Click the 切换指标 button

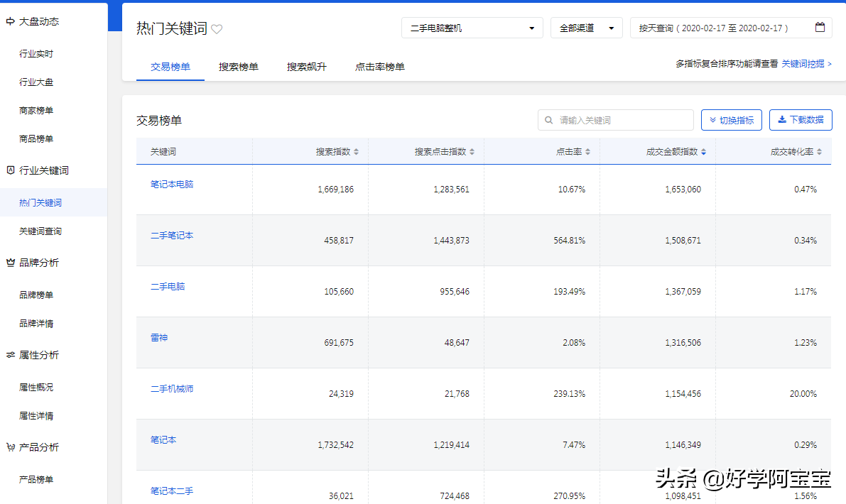(x=732, y=119)
